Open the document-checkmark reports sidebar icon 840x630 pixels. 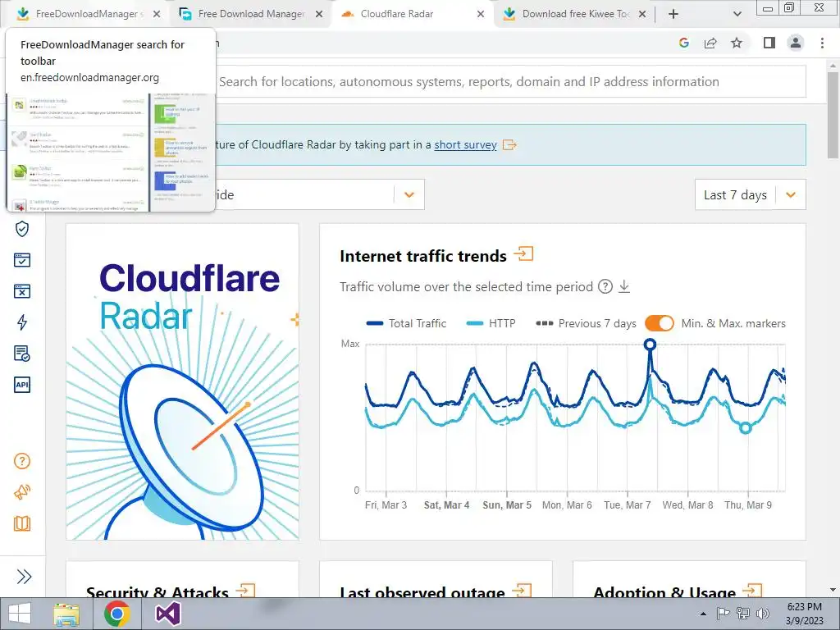pyautogui.click(x=22, y=354)
